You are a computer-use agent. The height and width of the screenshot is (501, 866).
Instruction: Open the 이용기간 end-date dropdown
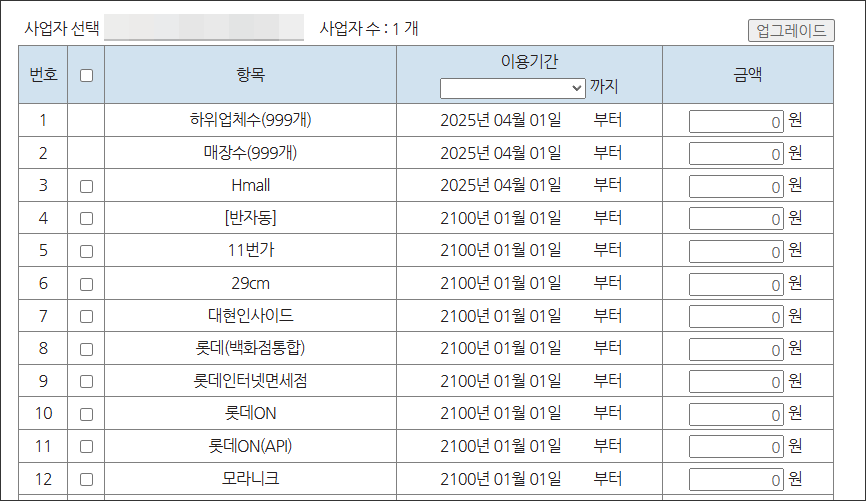[x=513, y=88]
